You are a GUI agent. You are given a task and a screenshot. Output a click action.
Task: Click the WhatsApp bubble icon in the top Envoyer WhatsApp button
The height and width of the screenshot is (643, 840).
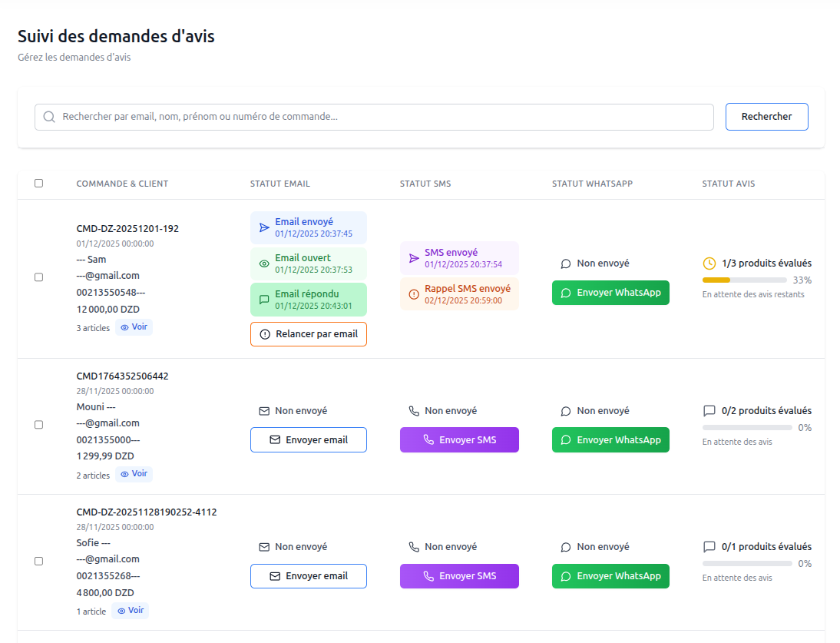tap(564, 293)
